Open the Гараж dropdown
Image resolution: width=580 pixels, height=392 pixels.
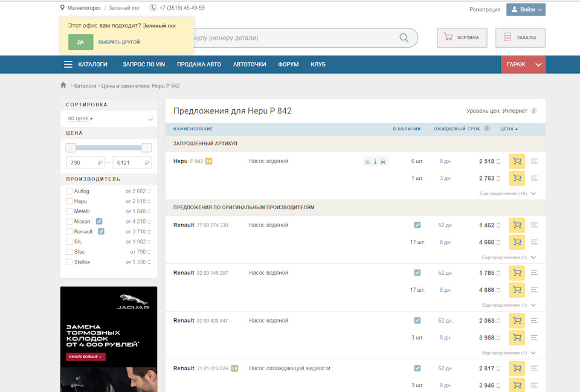click(523, 65)
